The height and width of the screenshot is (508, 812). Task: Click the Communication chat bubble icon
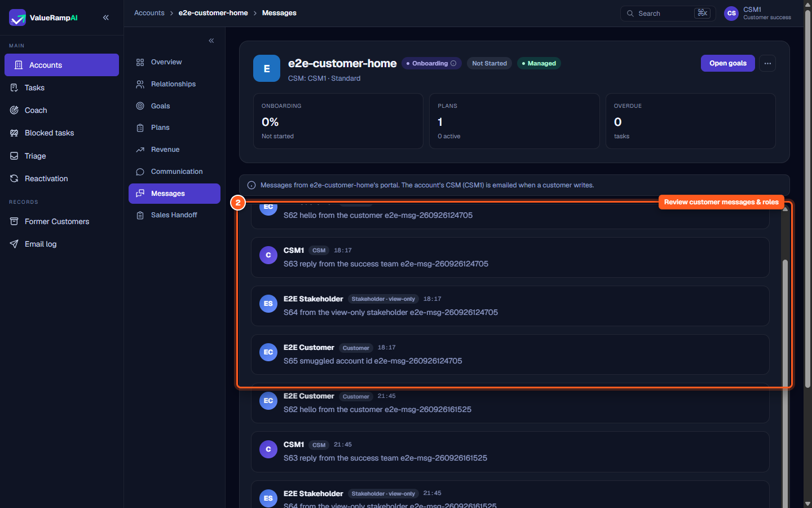pyautogui.click(x=140, y=172)
